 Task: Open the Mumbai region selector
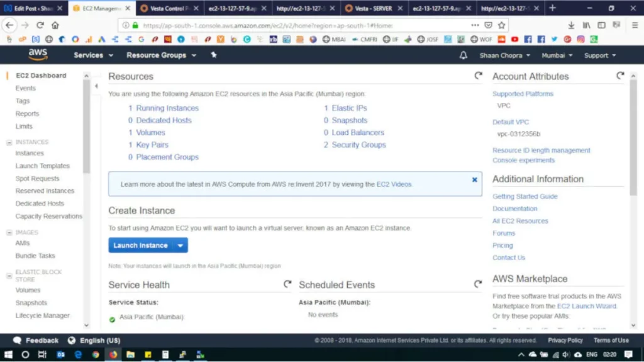click(x=557, y=55)
